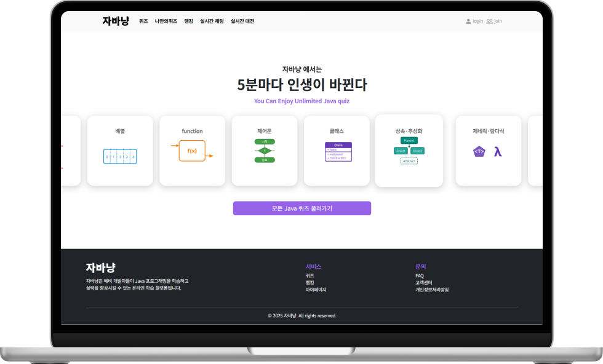Open the 퀴즈 menu in the top navigation
Screen dimensions: 603x364
point(143,21)
